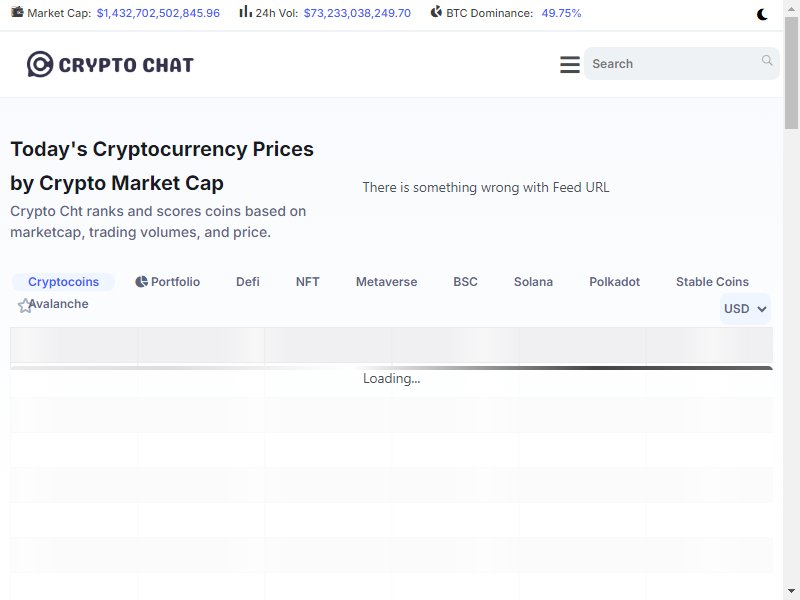Click the vertical page scrollbar

click(792, 300)
